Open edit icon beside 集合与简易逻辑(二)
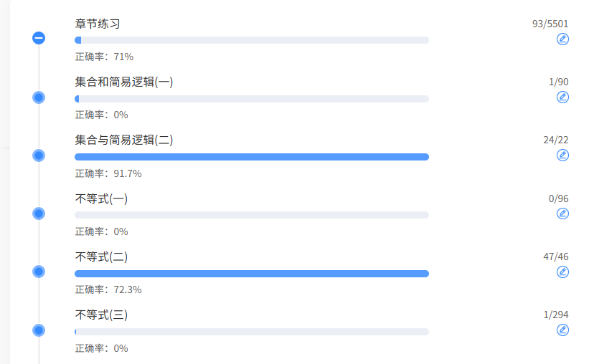 point(562,155)
